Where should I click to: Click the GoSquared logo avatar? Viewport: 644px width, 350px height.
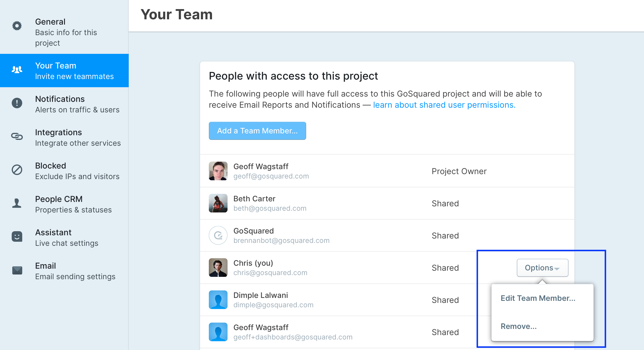coord(218,235)
